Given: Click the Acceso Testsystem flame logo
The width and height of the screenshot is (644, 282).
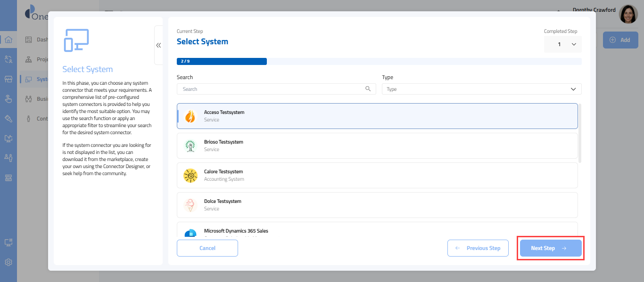Looking at the screenshot, I should (190, 116).
